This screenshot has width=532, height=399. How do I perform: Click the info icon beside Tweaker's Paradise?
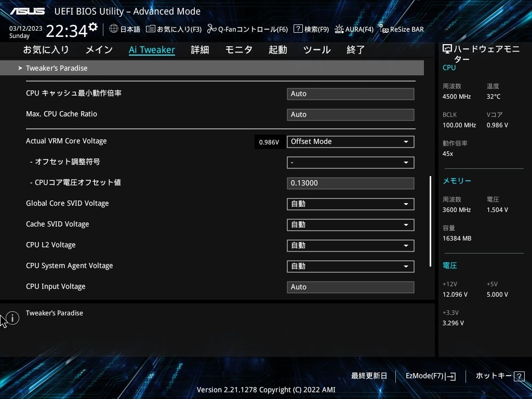[x=12, y=318]
